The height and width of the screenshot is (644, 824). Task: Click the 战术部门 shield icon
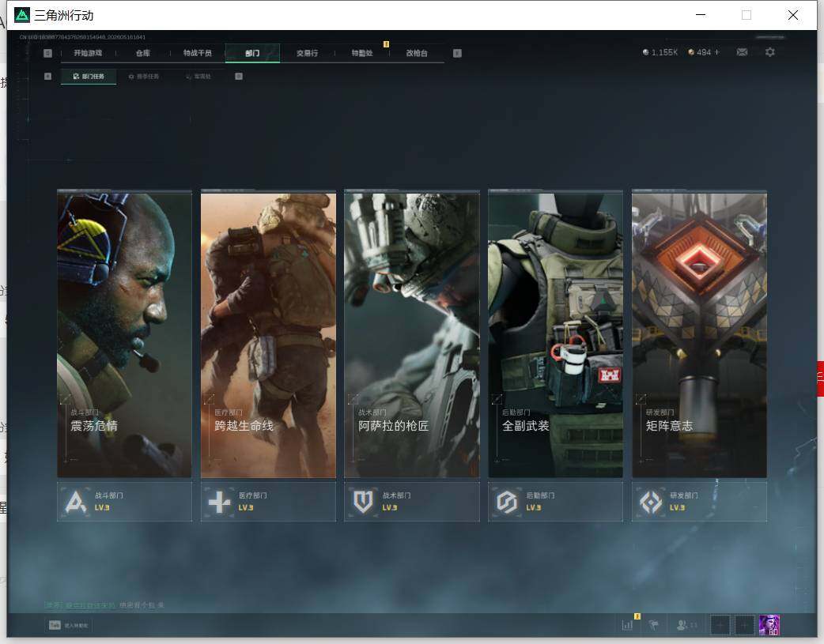click(363, 503)
